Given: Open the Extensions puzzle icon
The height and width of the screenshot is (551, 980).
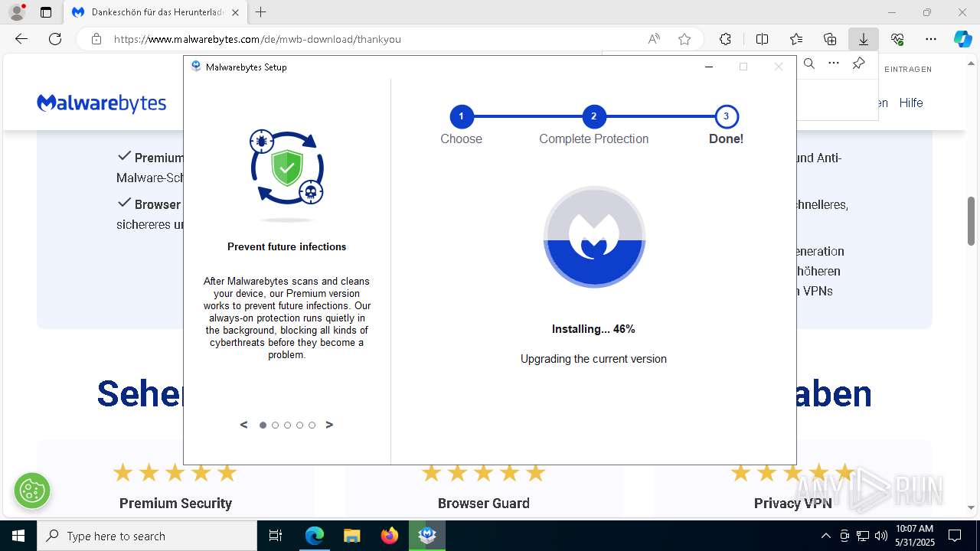Looking at the screenshot, I should click(x=725, y=39).
